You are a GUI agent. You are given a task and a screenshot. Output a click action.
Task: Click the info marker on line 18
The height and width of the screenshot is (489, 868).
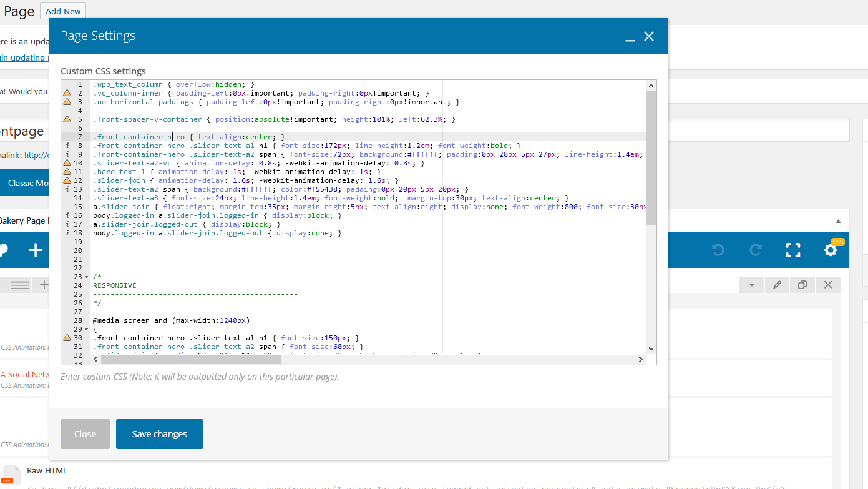click(x=67, y=233)
